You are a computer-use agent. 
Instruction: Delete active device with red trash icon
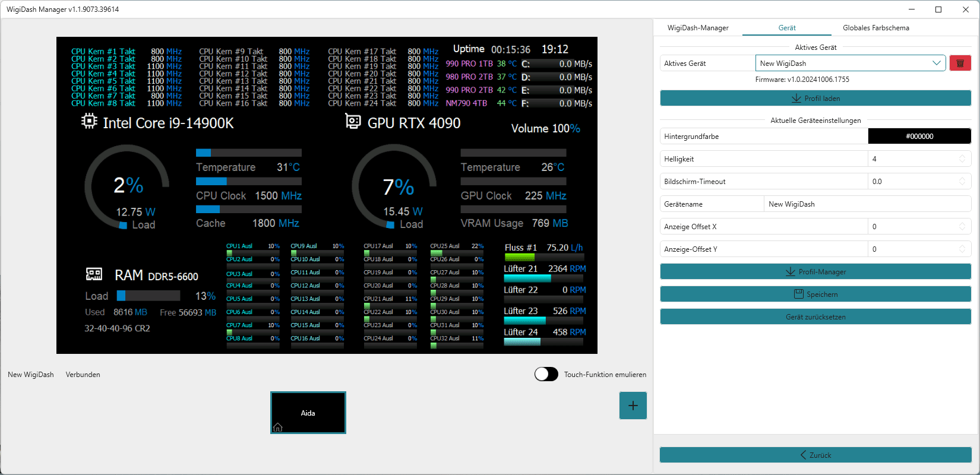pos(960,63)
